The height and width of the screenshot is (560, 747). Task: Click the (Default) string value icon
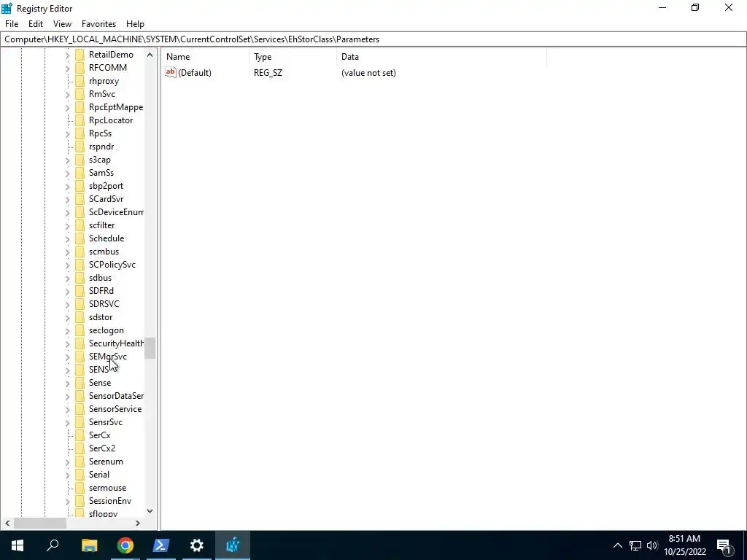(x=171, y=72)
